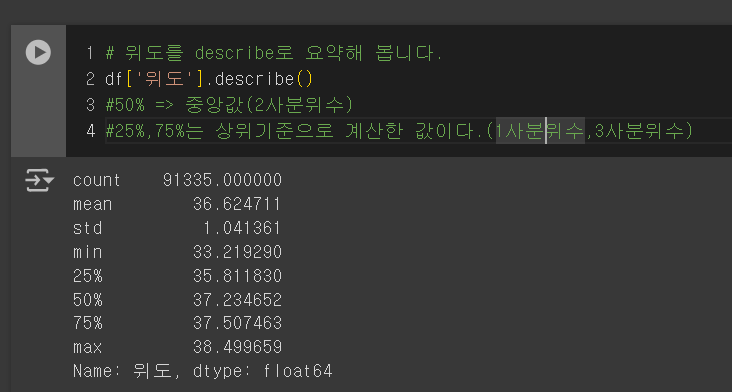
Task: Click the 'count' label in the output
Action: 97,180
